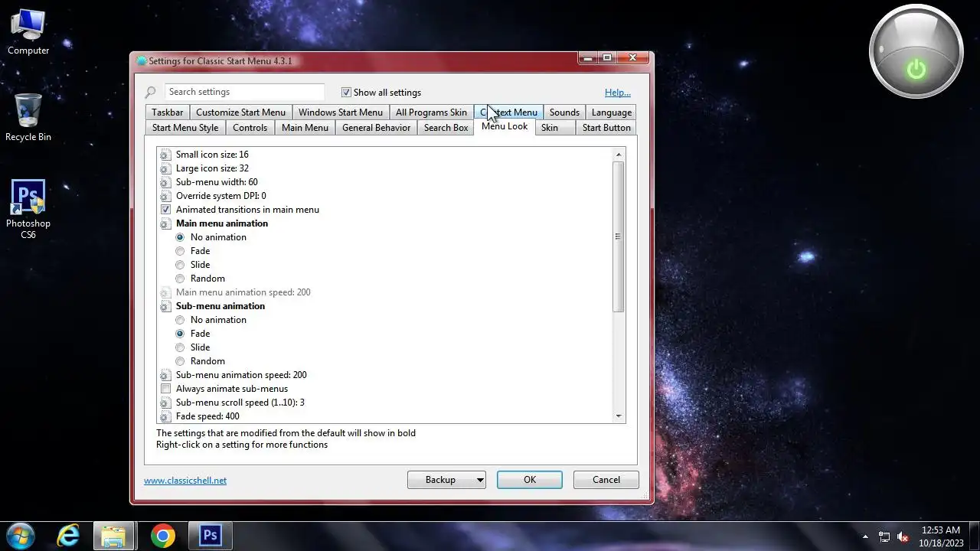Image resolution: width=980 pixels, height=551 pixels.
Task: Select No animation under Sub-menu animation
Action: [180, 320]
